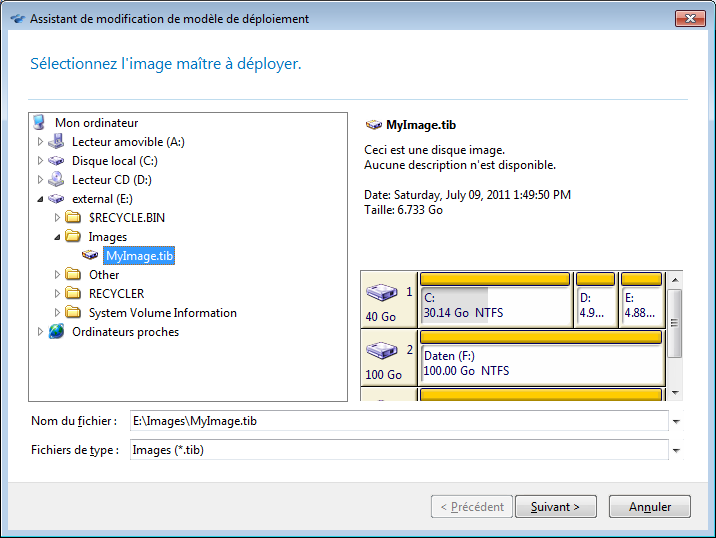Viewport: 716px width, 538px height.
Task: Open the Fichiers de type dropdown arrow
Action: tap(677, 451)
